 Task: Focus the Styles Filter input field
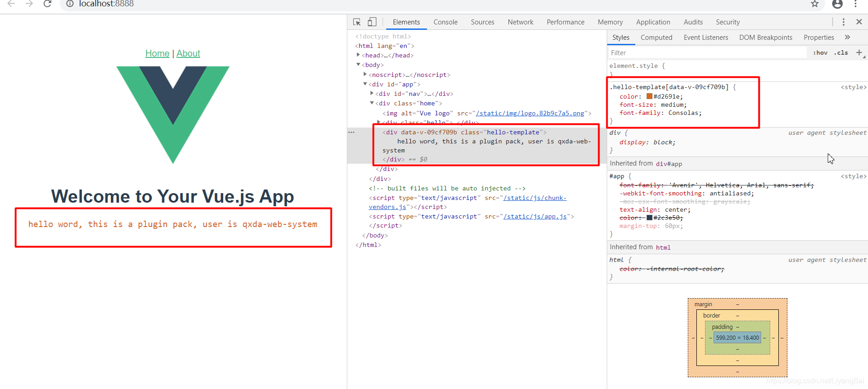click(707, 53)
